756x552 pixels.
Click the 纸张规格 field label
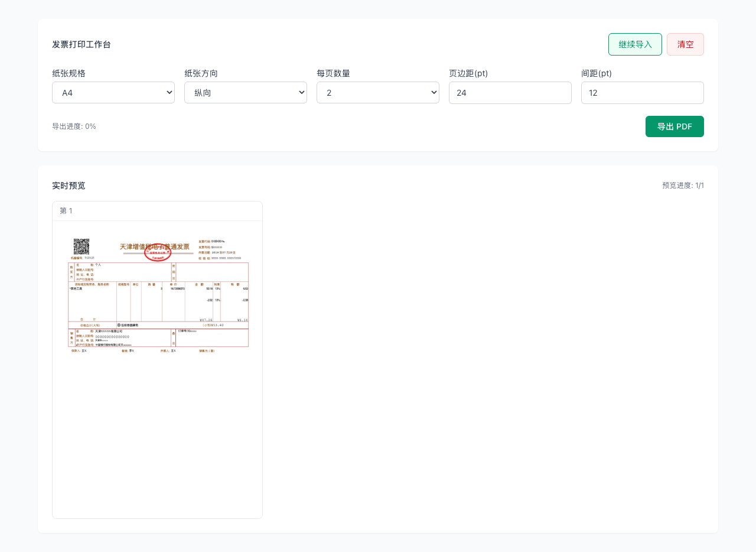(69, 73)
